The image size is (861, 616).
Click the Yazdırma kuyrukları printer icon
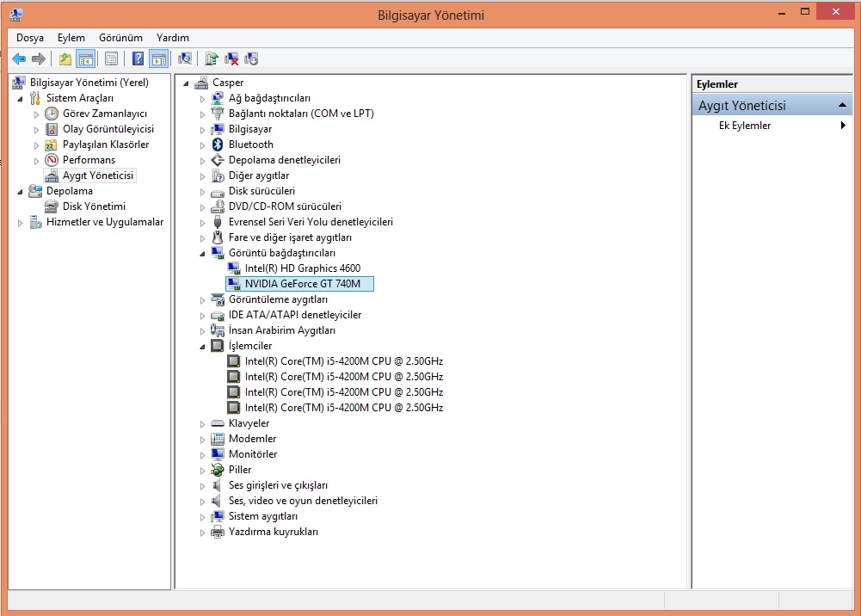pos(218,532)
